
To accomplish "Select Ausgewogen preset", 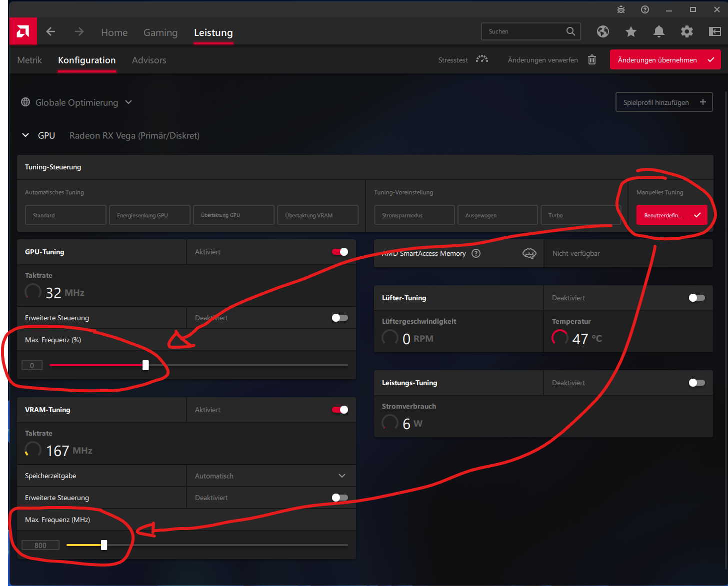I will (497, 215).
